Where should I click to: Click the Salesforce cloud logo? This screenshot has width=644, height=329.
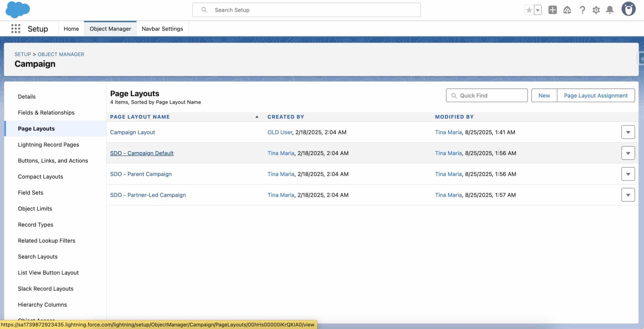[x=18, y=10]
